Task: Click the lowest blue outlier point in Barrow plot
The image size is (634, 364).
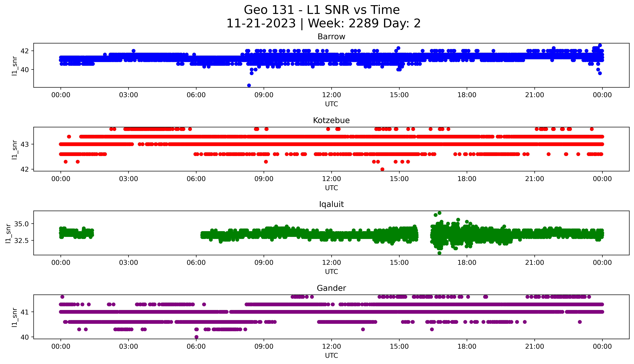Action: (x=249, y=85)
